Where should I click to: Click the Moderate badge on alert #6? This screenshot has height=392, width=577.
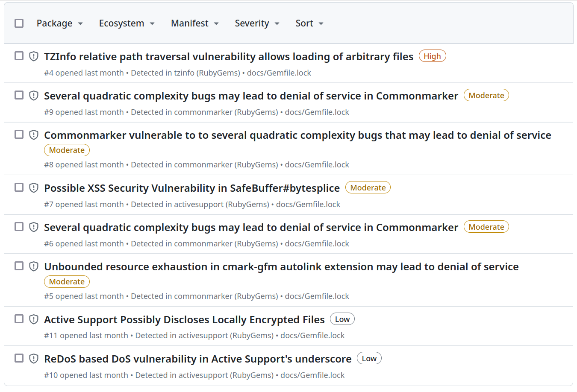click(486, 227)
